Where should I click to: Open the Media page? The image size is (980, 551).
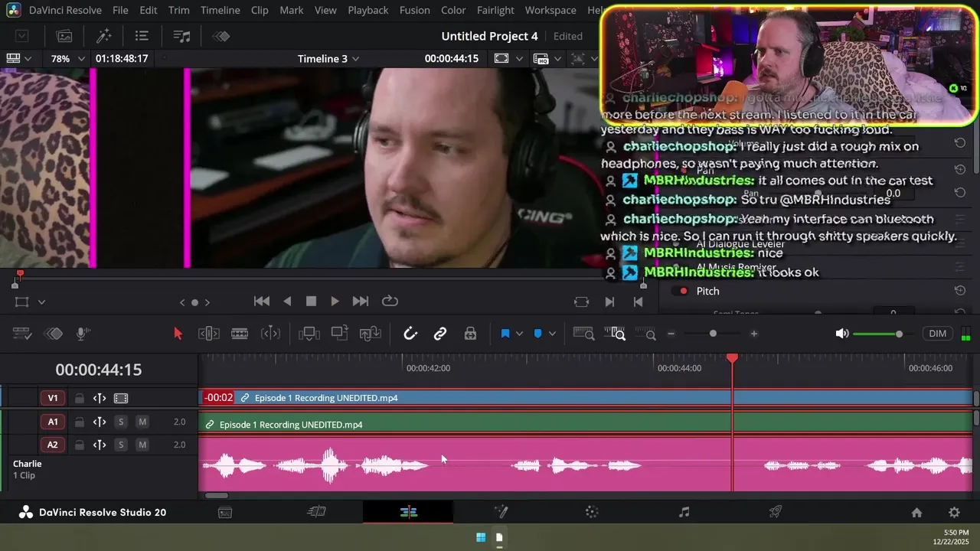[225, 513]
